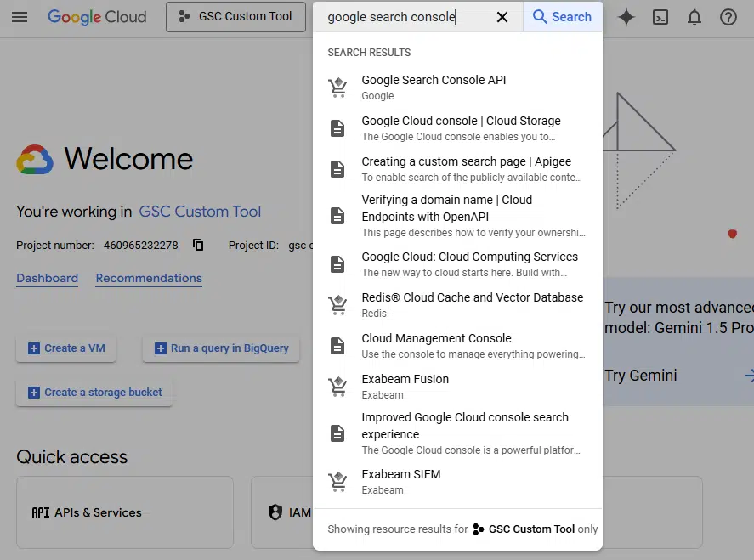Open Verifying a domain name result
The image size is (754, 560).
[456, 215]
